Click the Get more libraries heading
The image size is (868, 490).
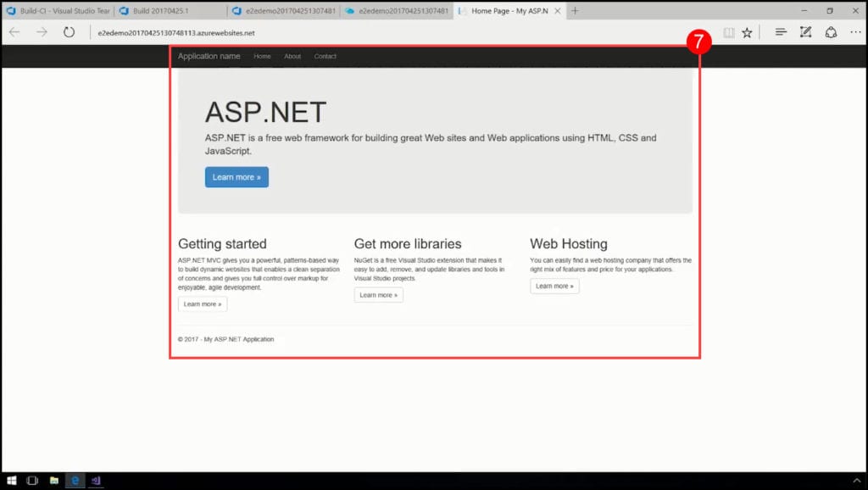408,243
